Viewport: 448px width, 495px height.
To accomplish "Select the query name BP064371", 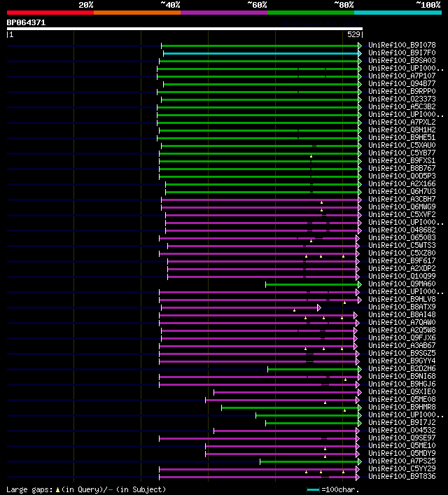I will [x=26, y=22].
